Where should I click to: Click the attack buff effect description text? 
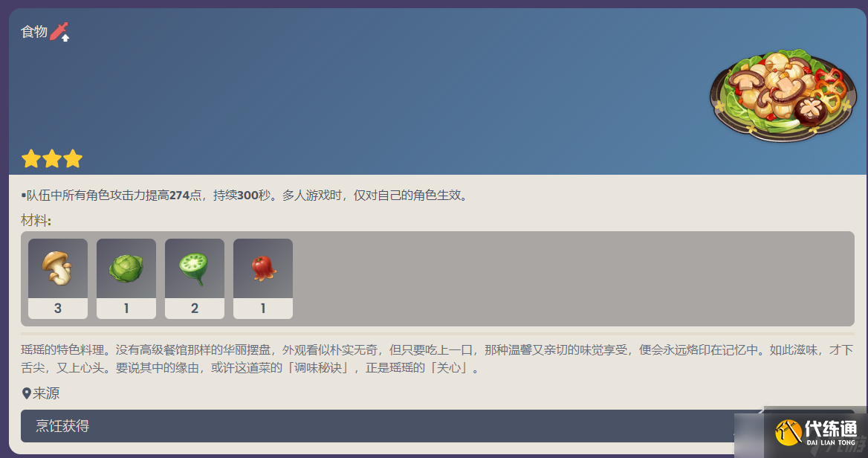(246, 196)
